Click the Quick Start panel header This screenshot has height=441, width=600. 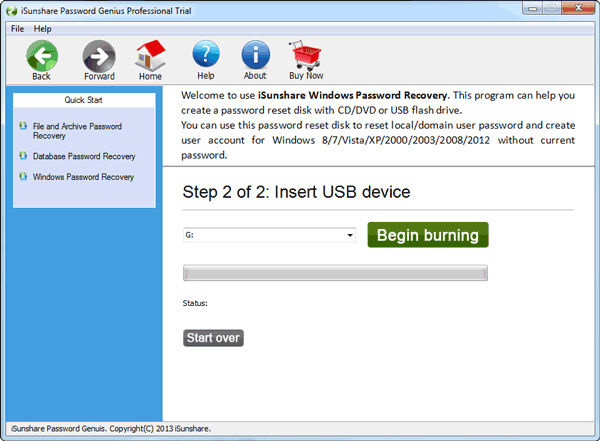point(84,100)
